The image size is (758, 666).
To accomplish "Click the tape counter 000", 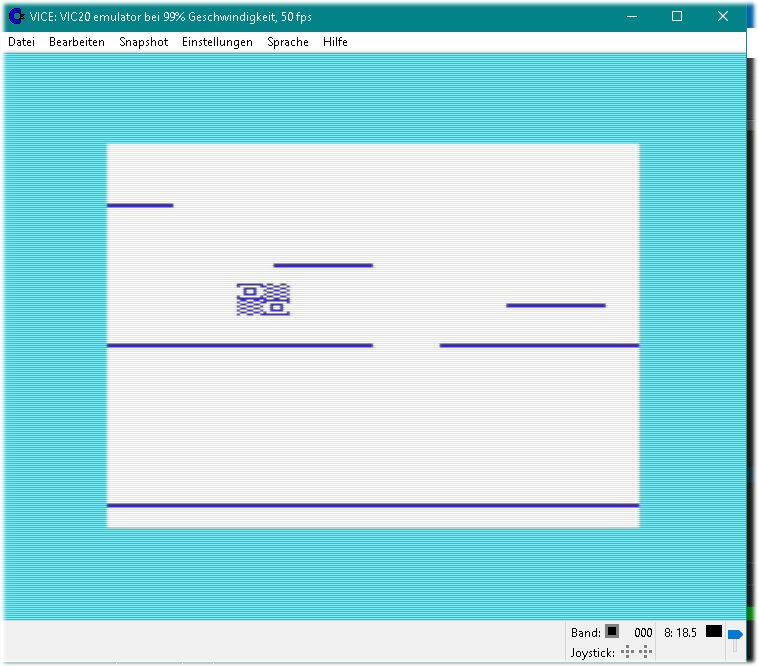I will [643, 633].
